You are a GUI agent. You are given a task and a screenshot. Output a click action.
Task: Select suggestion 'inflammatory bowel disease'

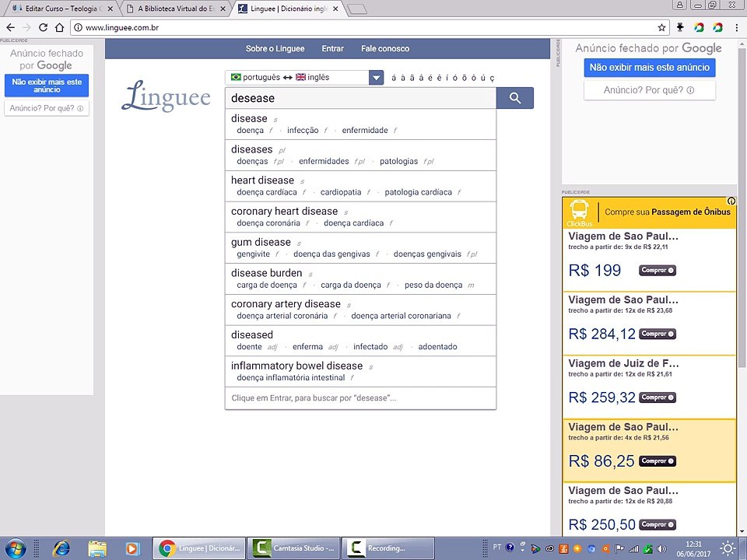pos(360,372)
